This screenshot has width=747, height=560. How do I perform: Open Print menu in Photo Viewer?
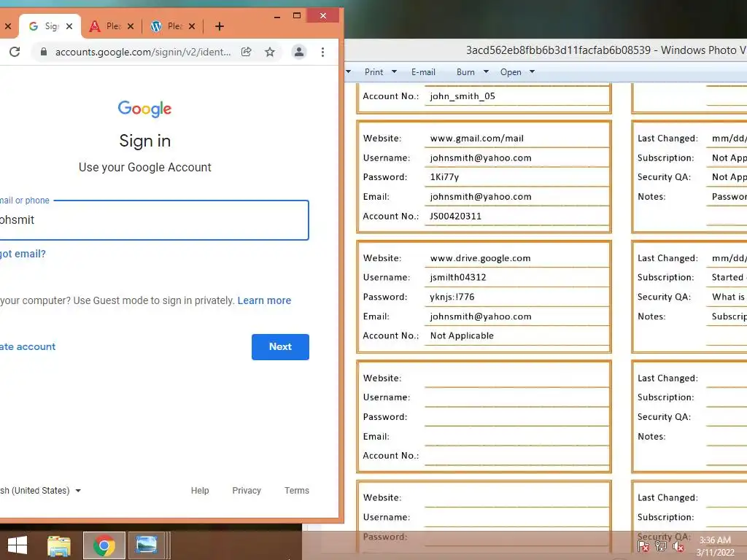[374, 72]
